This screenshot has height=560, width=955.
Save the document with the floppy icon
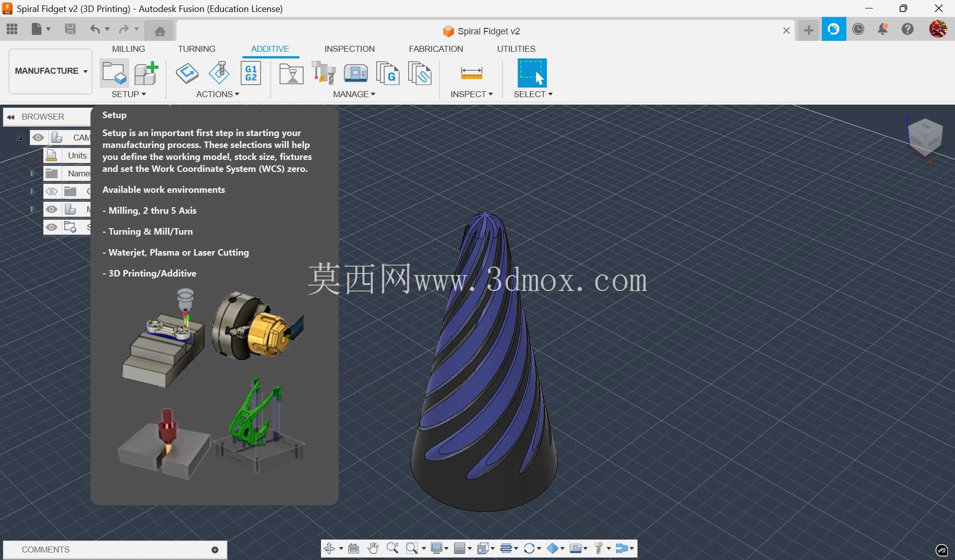tap(70, 29)
